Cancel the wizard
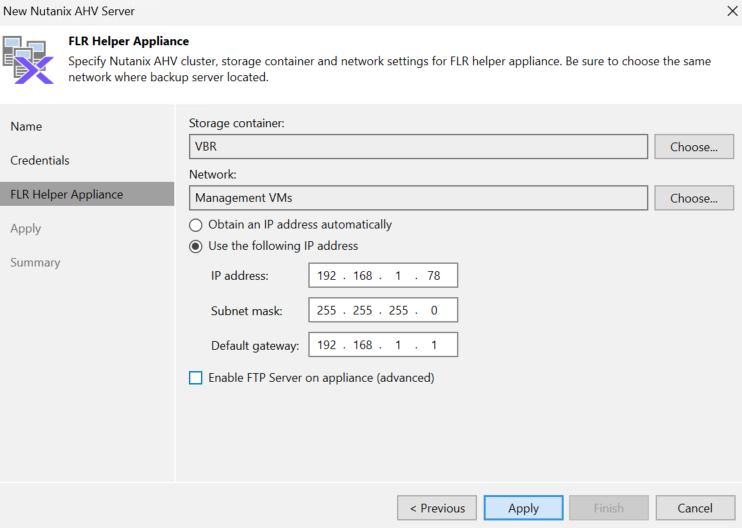Screen dimensions: 742x528 click(x=695, y=508)
